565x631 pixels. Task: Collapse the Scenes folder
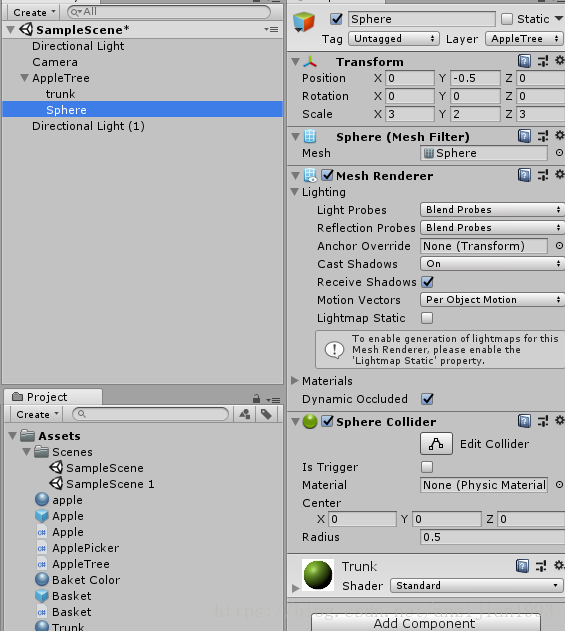27,452
